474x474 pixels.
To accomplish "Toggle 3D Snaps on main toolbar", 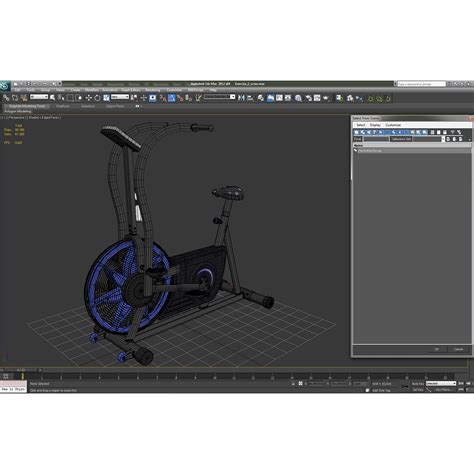I will 163,98.
